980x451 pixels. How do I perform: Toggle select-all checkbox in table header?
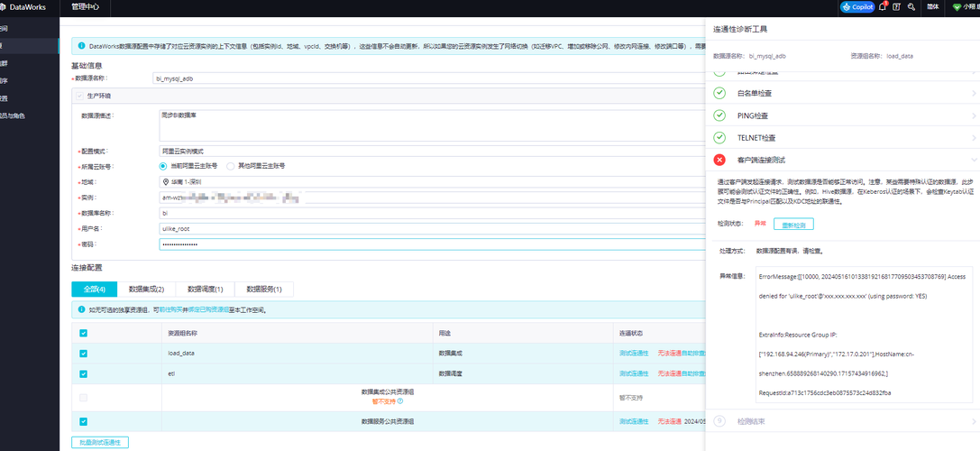click(84, 334)
